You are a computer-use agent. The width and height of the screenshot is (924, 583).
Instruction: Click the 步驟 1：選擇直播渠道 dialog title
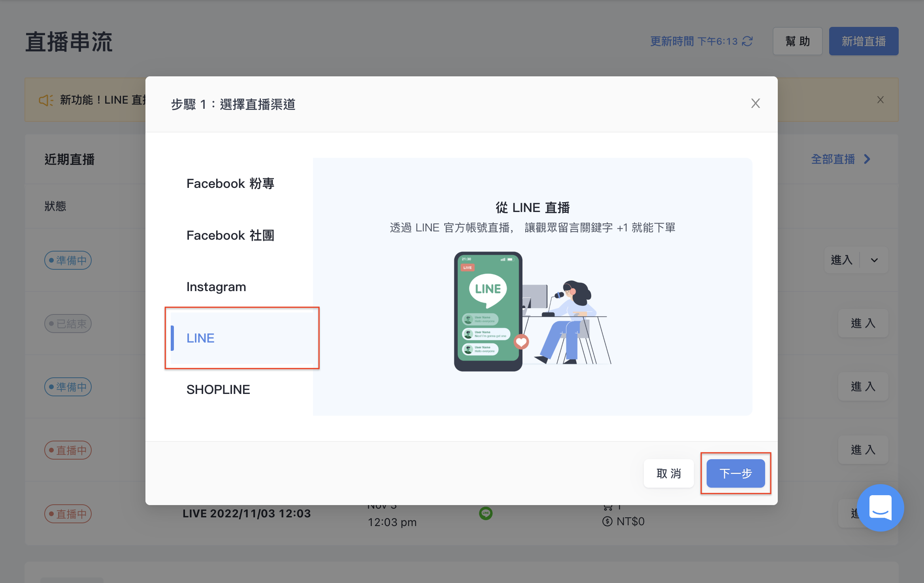pos(233,104)
